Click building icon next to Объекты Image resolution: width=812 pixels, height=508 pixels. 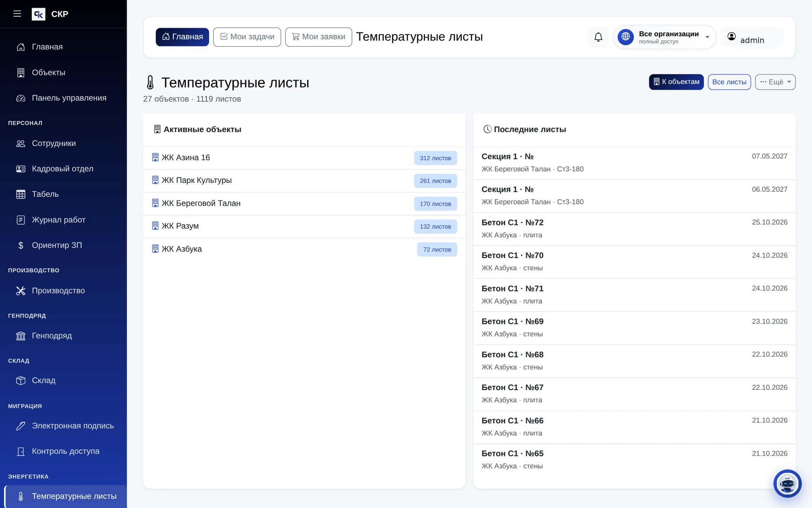21,73
